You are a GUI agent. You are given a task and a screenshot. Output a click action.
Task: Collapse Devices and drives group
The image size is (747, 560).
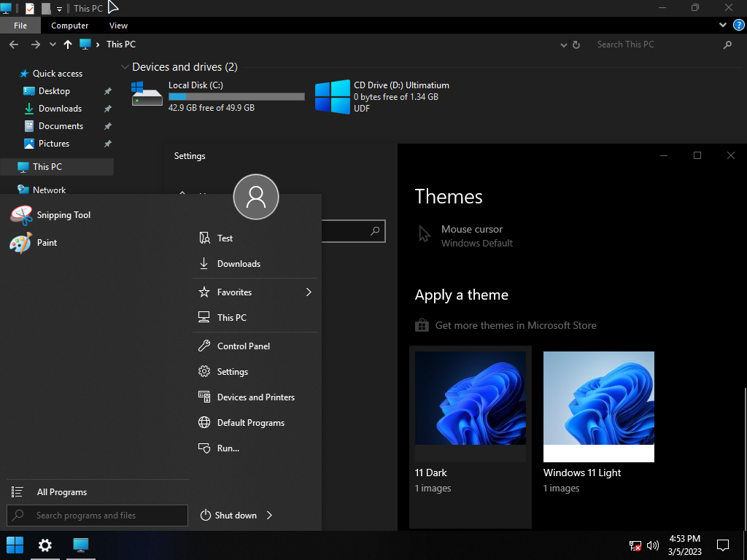pyautogui.click(x=125, y=67)
